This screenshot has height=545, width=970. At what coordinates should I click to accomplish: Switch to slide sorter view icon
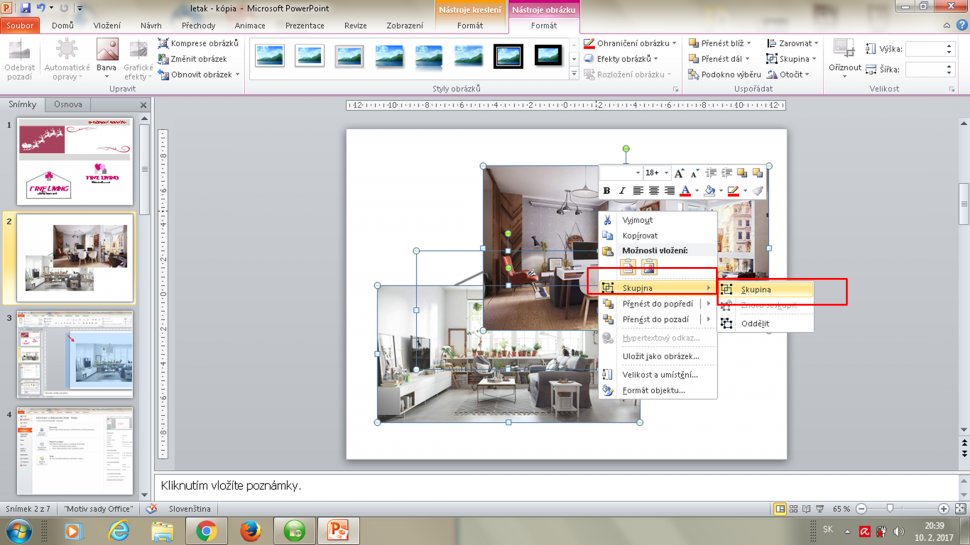pos(793,509)
